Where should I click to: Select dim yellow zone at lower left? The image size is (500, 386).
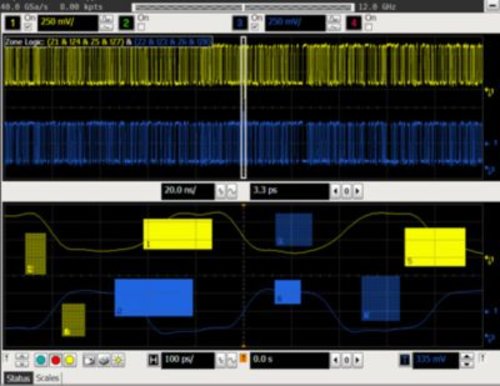(74, 320)
